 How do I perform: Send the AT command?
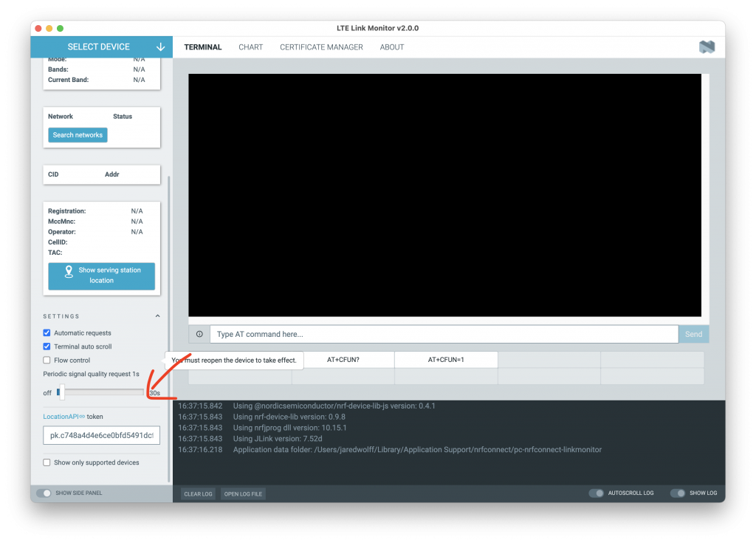[x=693, y=334]
